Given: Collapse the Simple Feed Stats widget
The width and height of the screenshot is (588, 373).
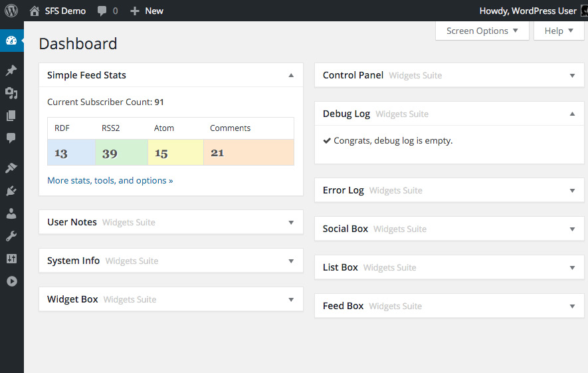Looking at the screenshot, I should click(x=291, y=76).
